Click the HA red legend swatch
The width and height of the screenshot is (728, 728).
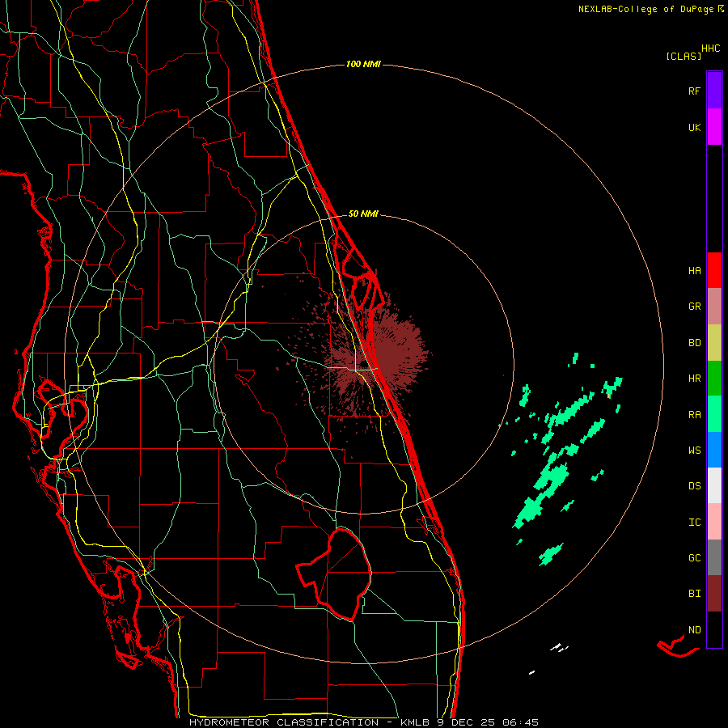coord(714,270)
